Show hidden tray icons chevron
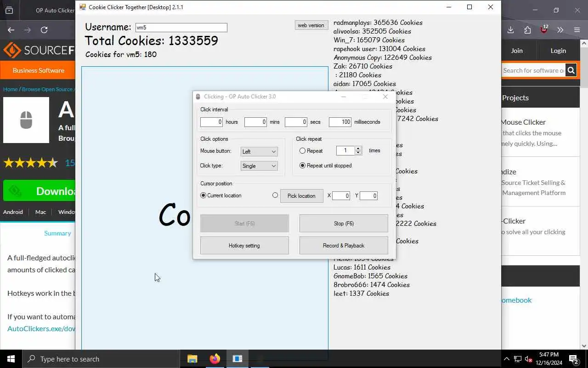The height and width of the screenshot is (368, 588). click(x=506, y=359)
